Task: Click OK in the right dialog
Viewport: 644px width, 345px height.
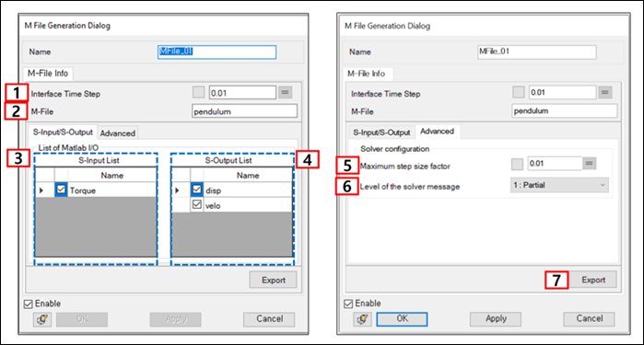Action: tap(402, 318)
